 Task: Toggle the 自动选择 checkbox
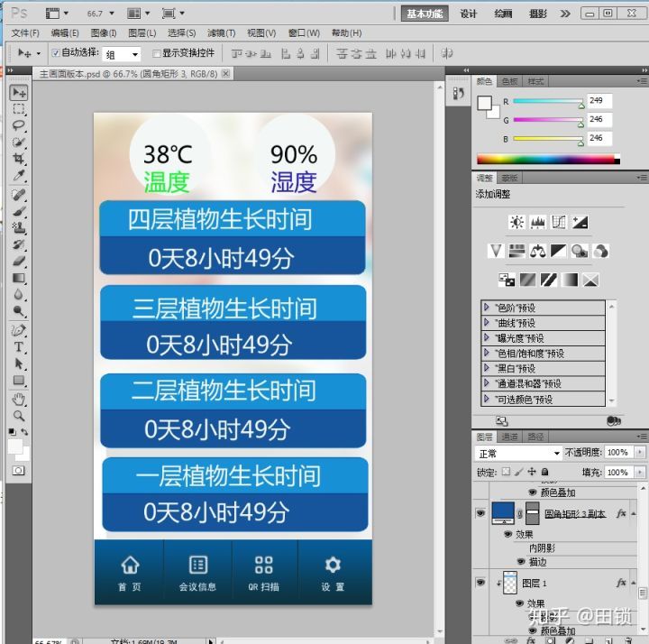[x=56, y=53]
